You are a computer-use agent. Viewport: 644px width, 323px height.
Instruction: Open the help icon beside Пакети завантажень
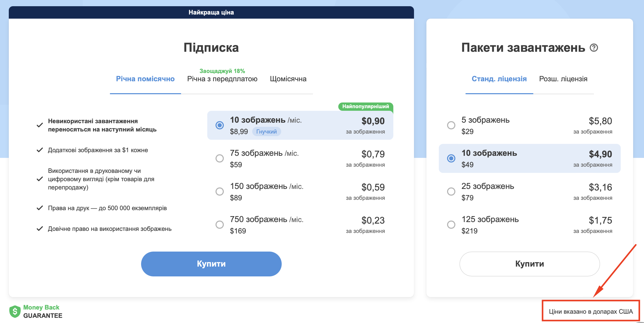(594, 48)
